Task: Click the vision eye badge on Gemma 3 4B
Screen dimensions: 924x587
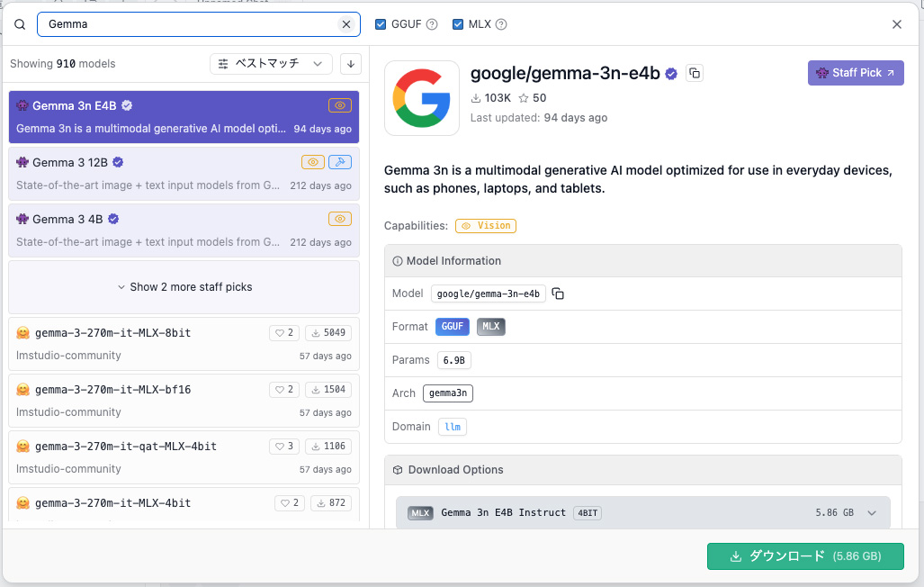Action: (340, 219)
